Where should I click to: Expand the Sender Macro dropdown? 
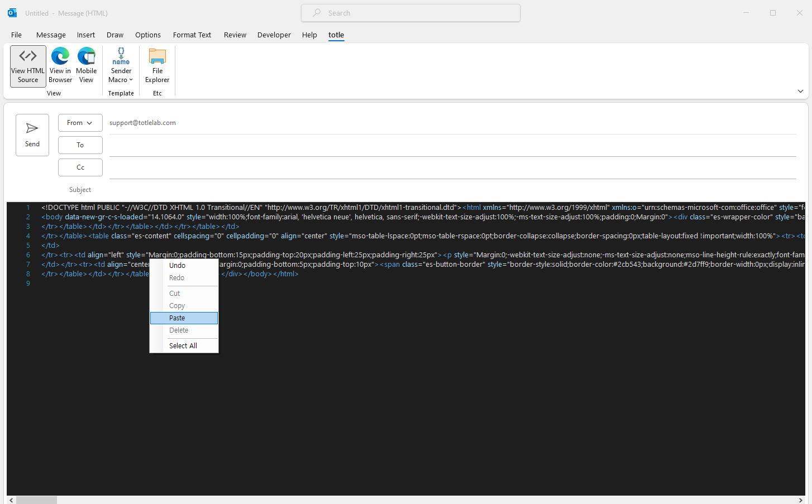click(121, 66)
